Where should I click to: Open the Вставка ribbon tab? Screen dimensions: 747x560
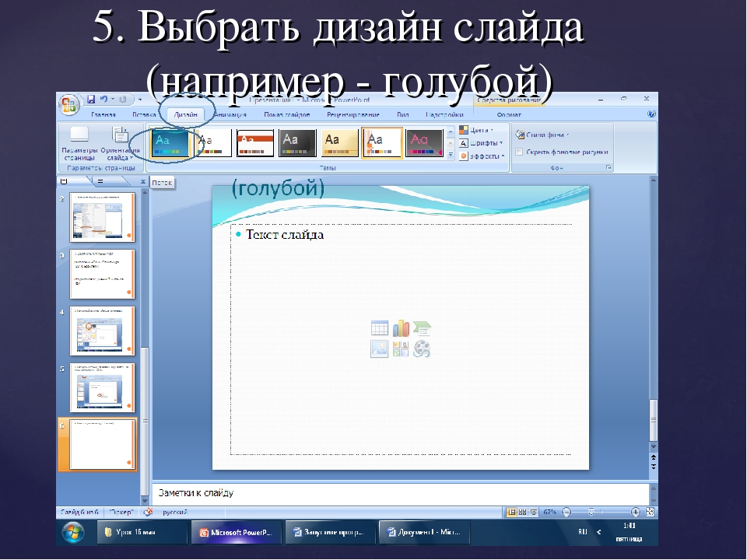pos(144,114)
